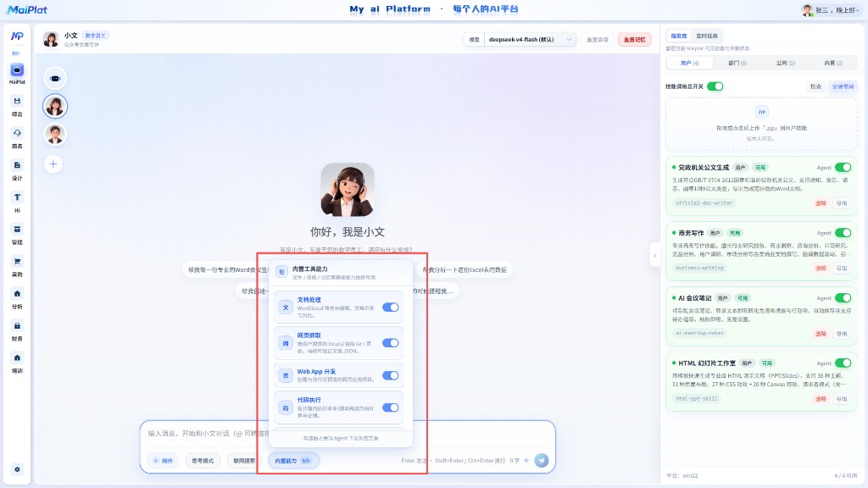Delete the AI 会议笔记 skill
868x488 pixels.
821,333
